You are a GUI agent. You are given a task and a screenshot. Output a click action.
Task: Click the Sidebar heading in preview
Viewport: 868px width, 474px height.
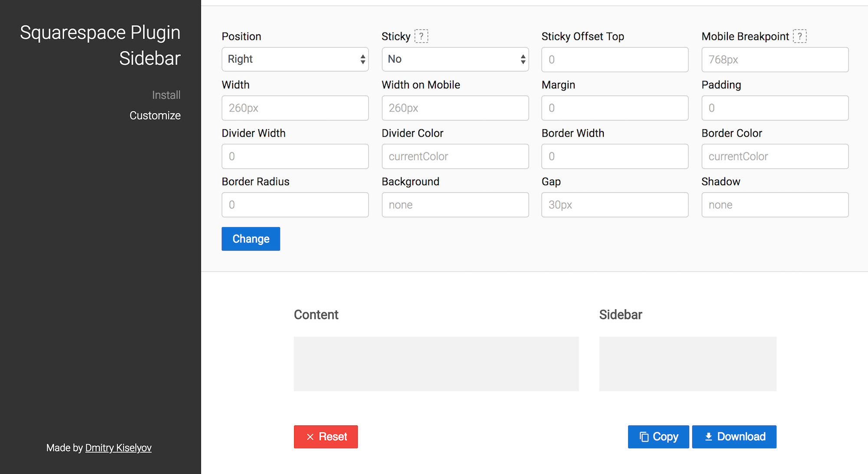(x=621, y=315)
